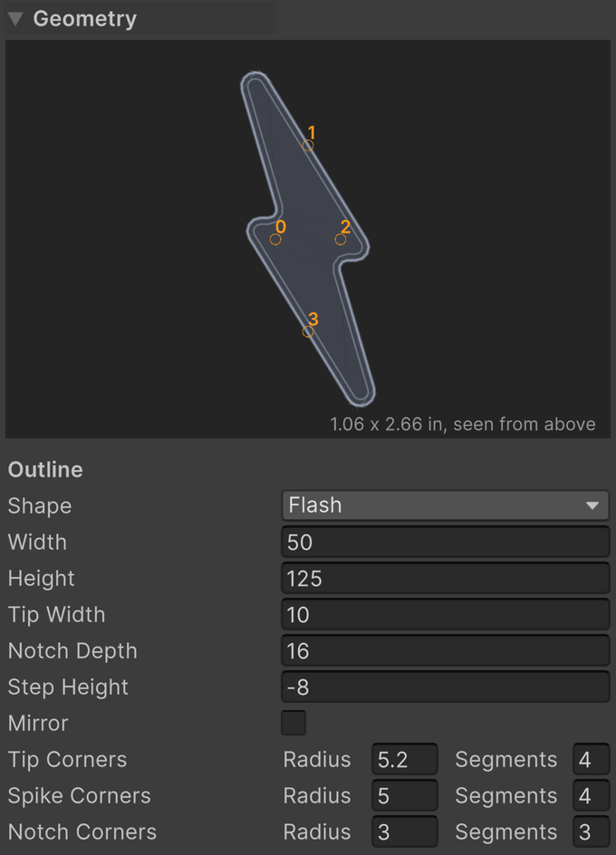Click Spike Corners Radius field
This screenshot has width=616, height=855.
[405, 795]
